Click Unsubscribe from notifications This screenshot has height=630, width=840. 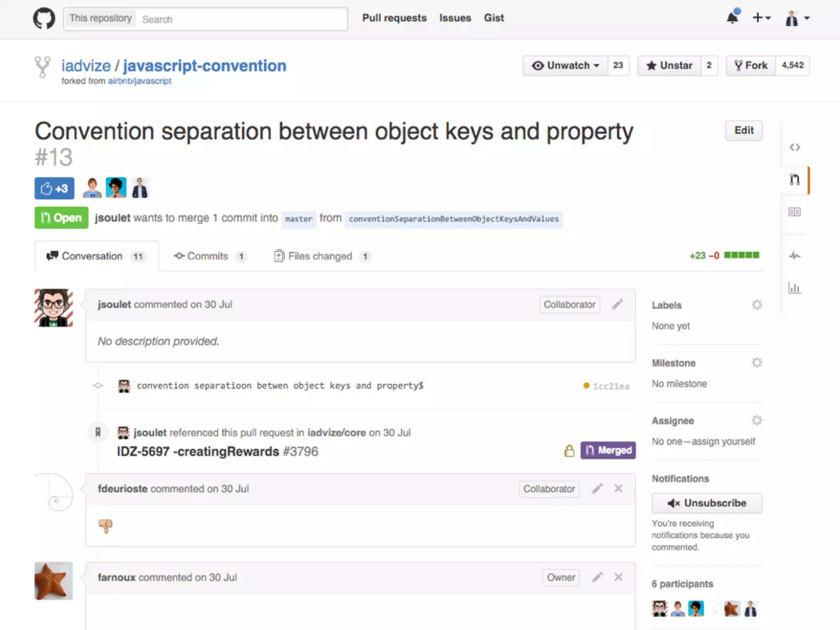707,503
